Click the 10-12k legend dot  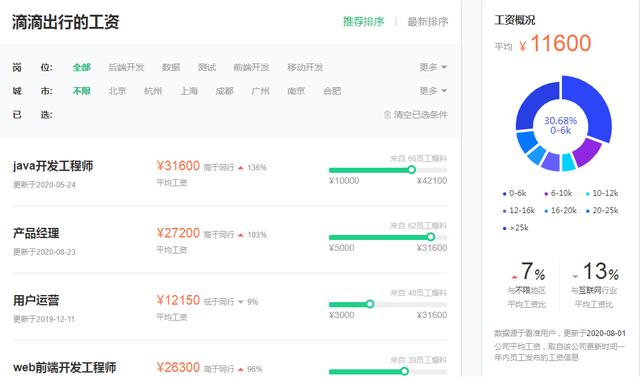coord(588,194)
